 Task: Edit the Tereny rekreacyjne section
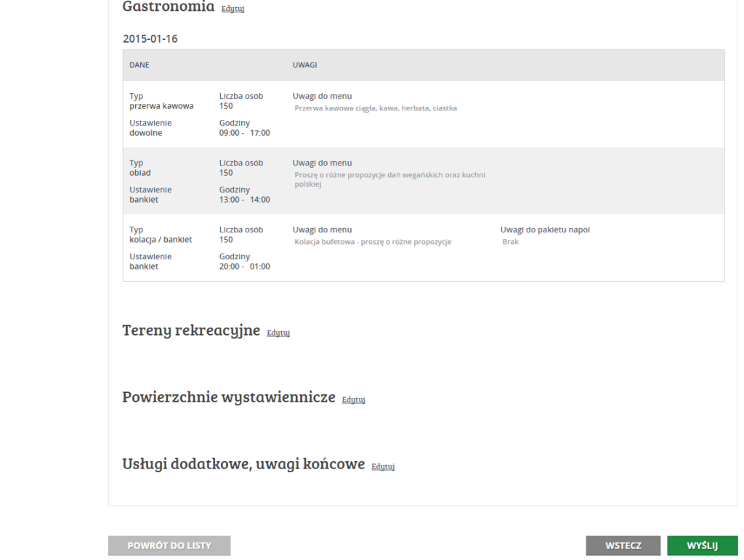278,333
